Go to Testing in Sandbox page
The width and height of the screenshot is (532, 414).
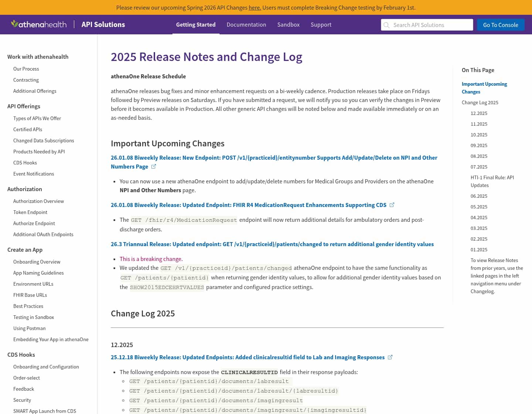[34, 317]
